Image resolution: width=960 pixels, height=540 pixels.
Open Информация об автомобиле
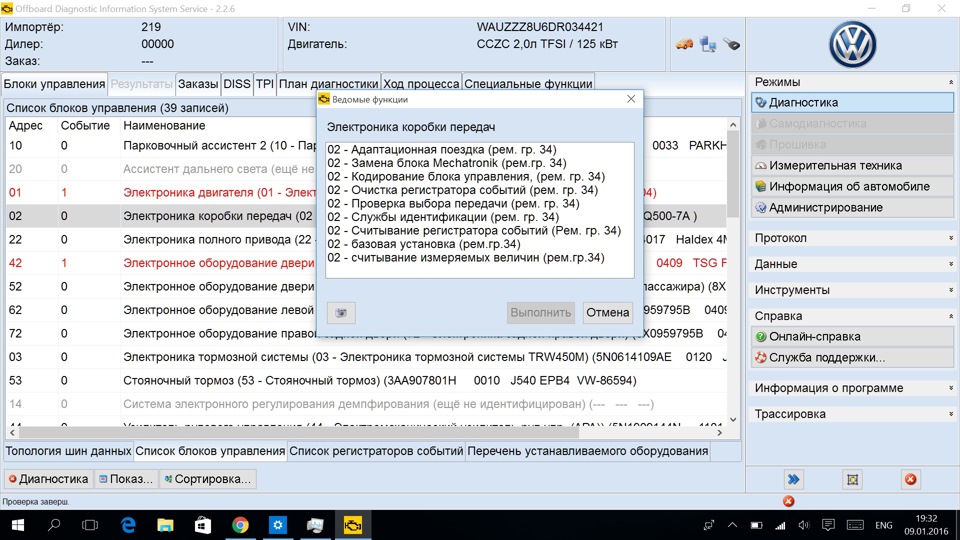pyautogui.click(x=852, y=186)
